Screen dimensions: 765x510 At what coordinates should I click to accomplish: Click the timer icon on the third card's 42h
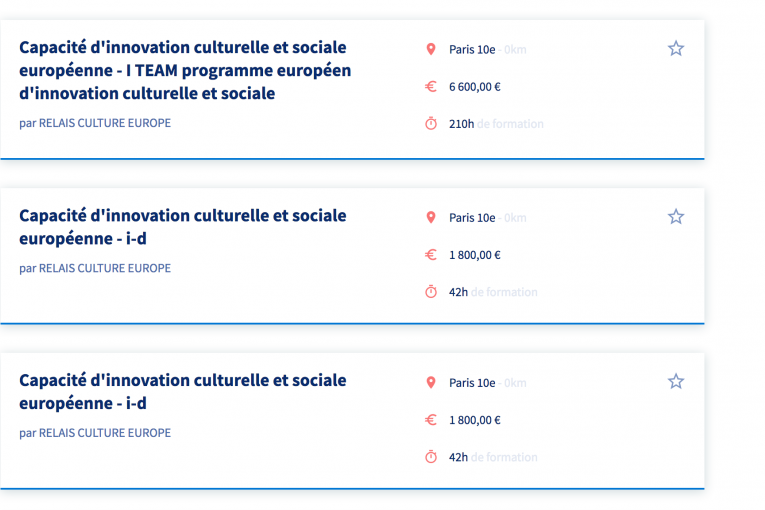(431, 457)
